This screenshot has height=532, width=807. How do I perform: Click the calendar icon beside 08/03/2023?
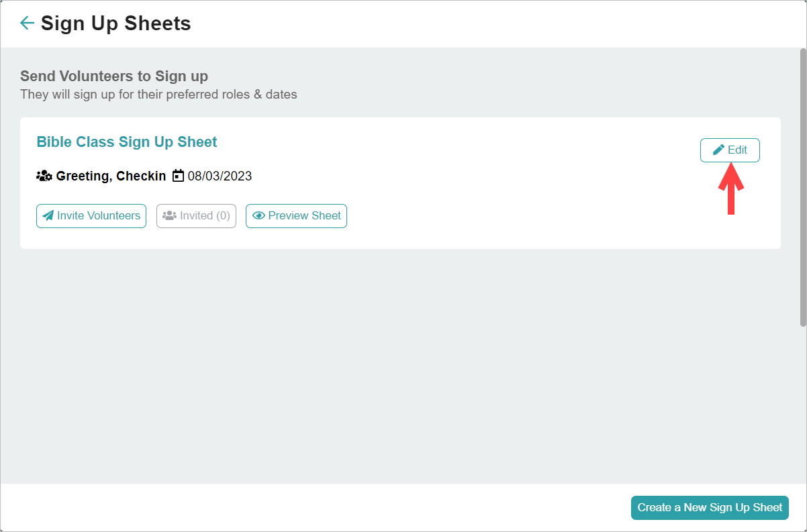coord(178,176)
